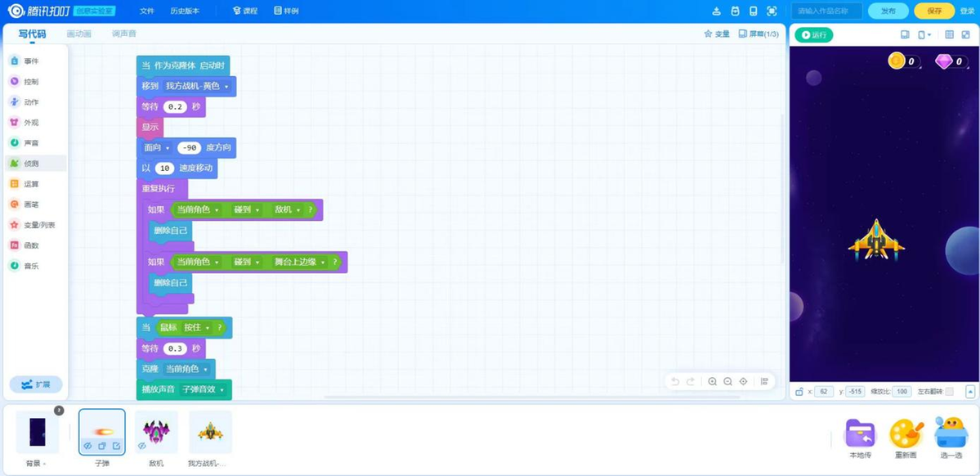This screenshot has height=476, width=980.
Task: Open the 我方战机-黄色 dropdown in 移到 block
Action: 226,87
